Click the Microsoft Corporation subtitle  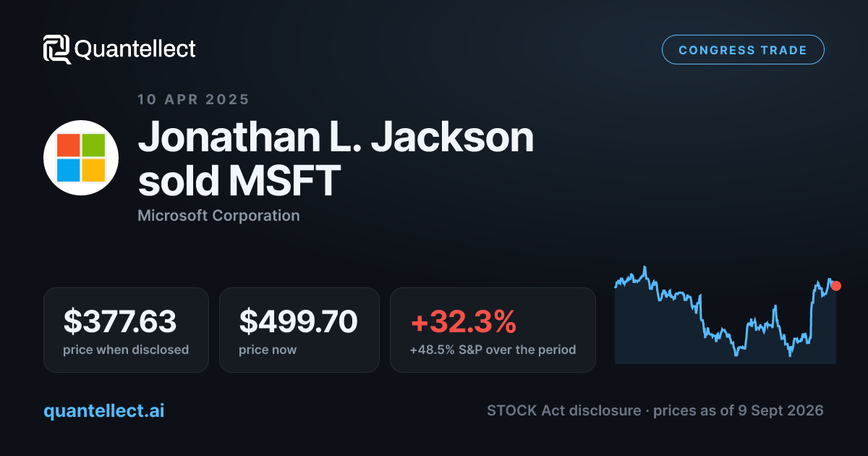click(x=218, y=216)
